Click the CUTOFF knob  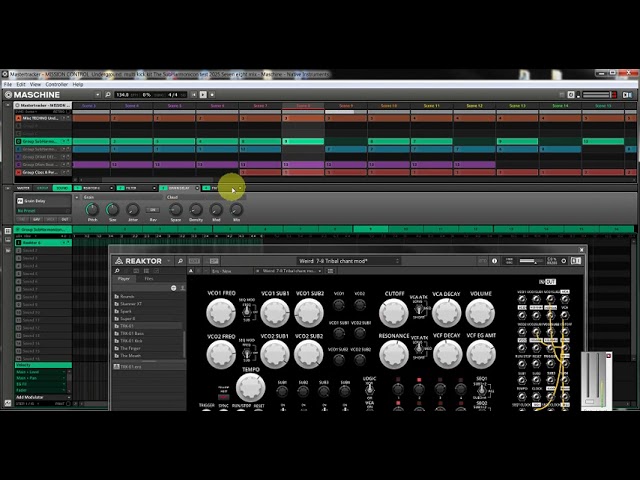point(393,313)
